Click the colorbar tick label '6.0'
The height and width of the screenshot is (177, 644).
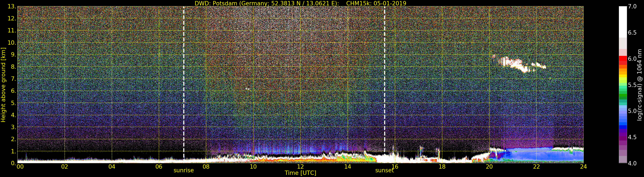(x=632, y=59)
